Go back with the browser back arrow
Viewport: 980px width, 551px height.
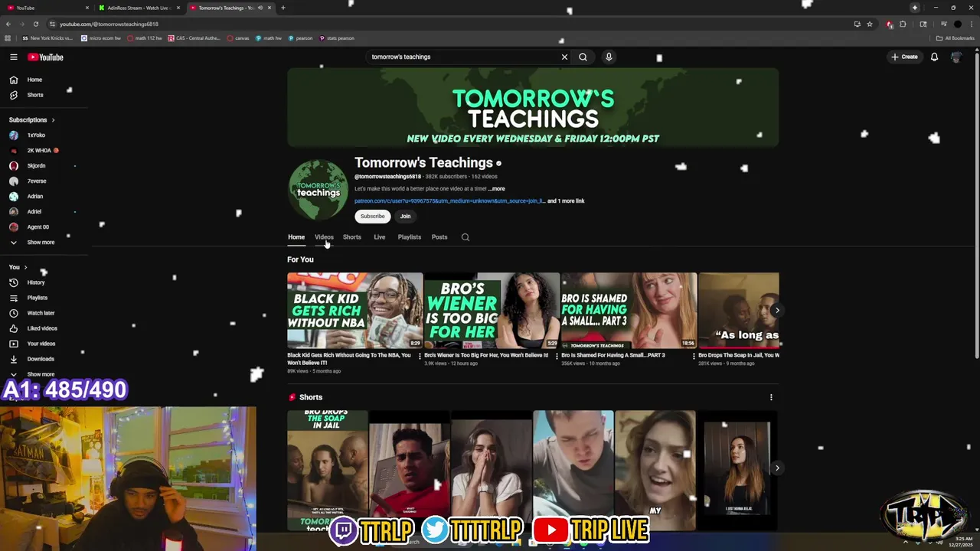pyautogui.click(x=8, y=24)
